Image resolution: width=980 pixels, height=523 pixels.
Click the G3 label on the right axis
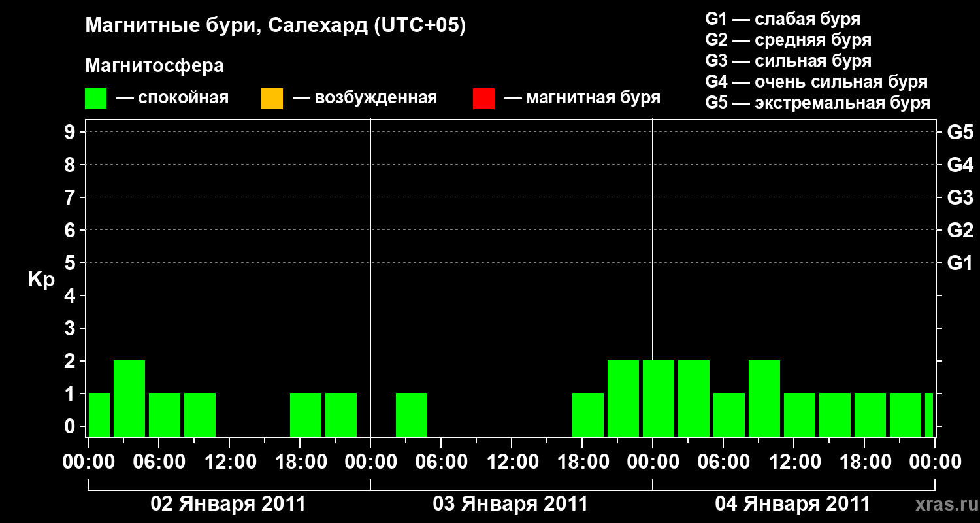point(960,197)
